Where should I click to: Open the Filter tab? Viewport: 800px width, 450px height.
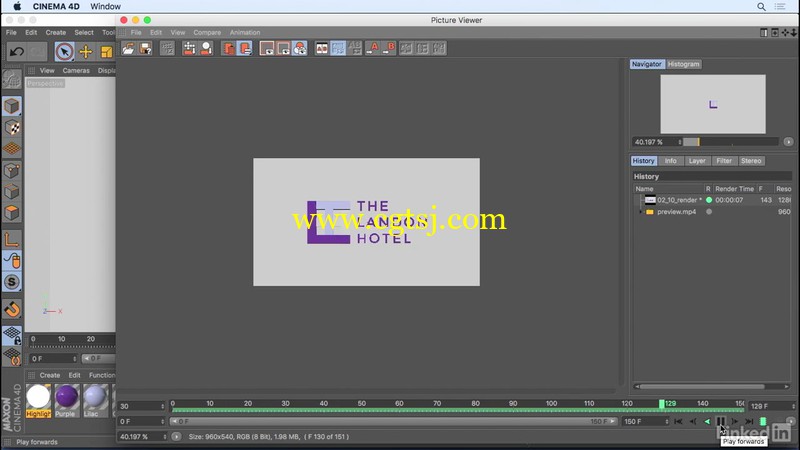[724, 161]
